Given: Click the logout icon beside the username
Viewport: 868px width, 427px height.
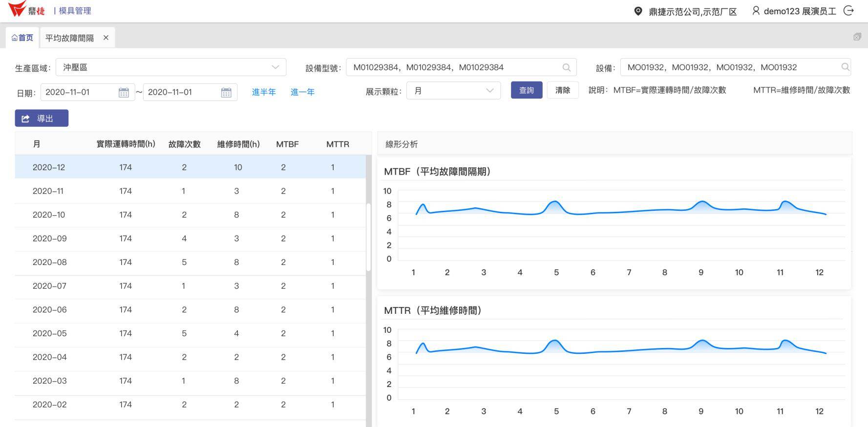Looking at the screenshot, I should point(849,11).
